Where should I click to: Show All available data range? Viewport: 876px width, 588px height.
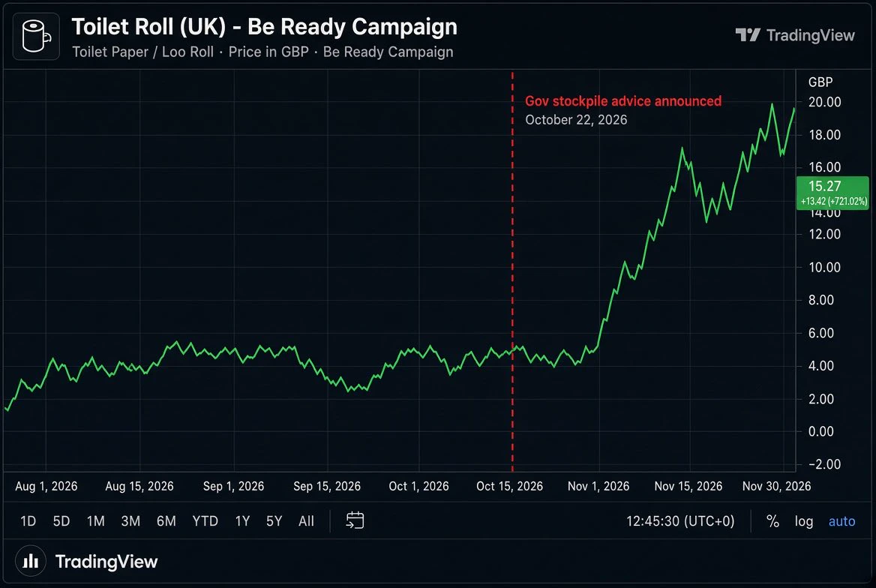(306, 521)
